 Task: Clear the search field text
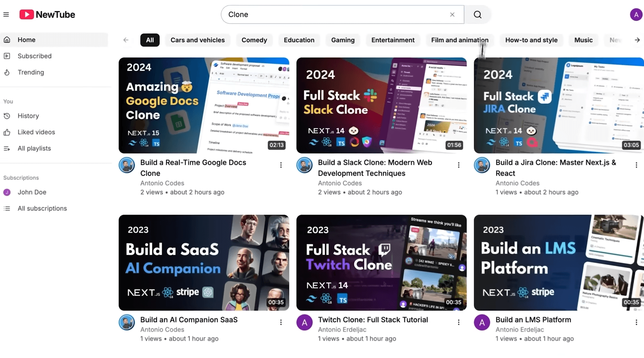[452, 15]
